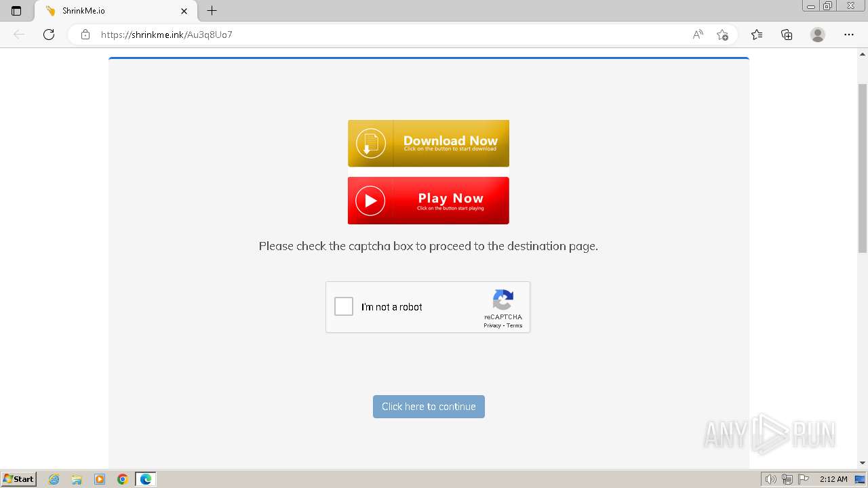Open File Explorer from taskbar

pos(77,479)
